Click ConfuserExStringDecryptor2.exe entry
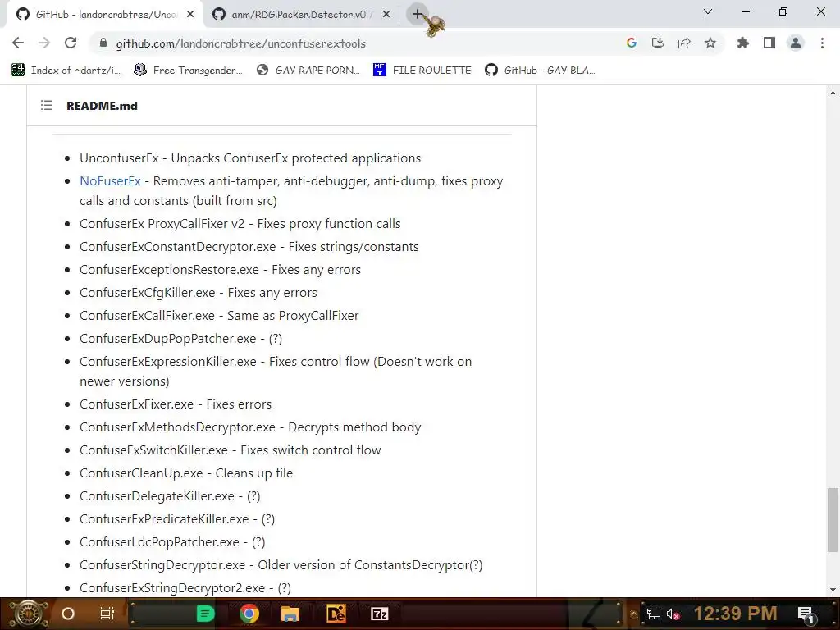The width and height of the screenshot is (840, 630). [185, 588]
